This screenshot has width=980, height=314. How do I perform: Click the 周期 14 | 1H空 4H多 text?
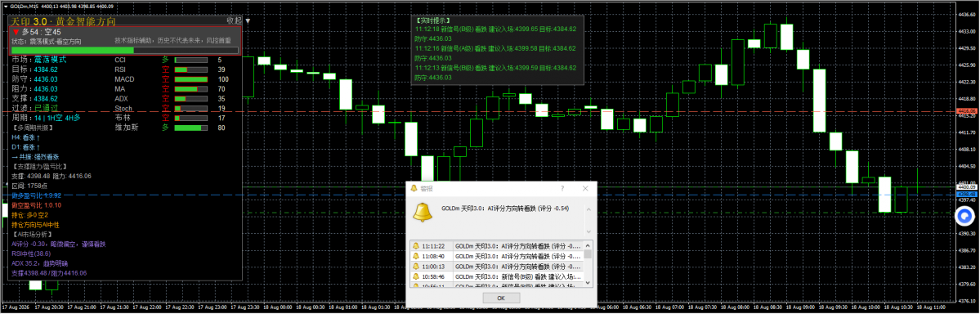click(46, 118)
